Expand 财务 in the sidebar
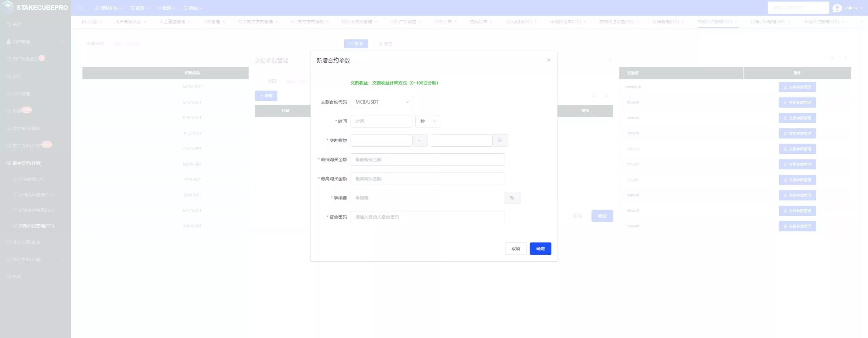868x338 pixels. pos(35,111)
